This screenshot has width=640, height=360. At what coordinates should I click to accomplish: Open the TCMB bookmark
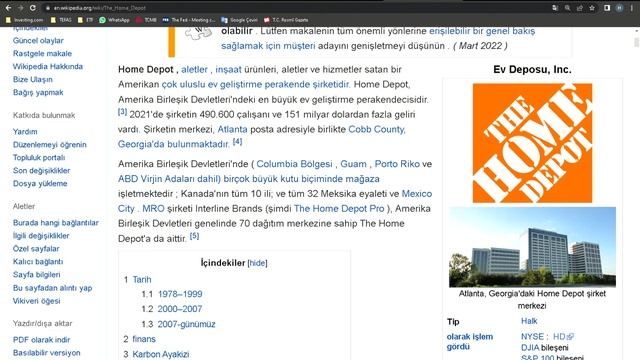146,20
